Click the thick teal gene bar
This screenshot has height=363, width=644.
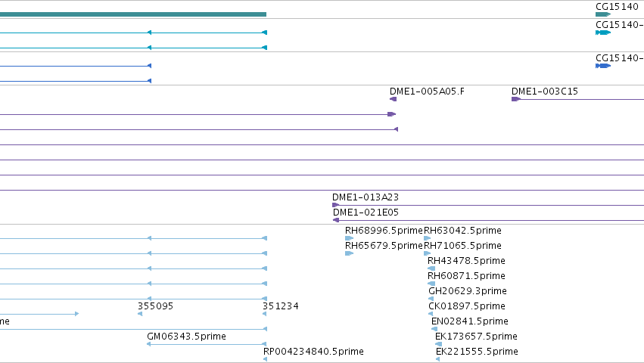point(133,14)
